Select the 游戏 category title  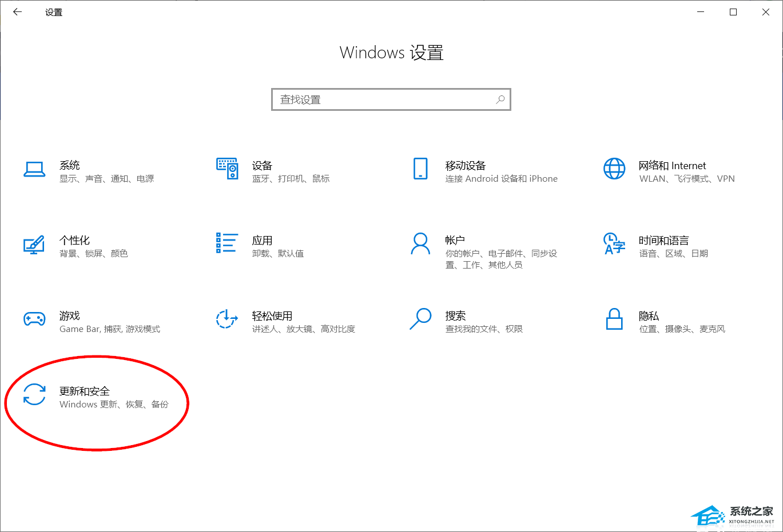click(70, 315)
